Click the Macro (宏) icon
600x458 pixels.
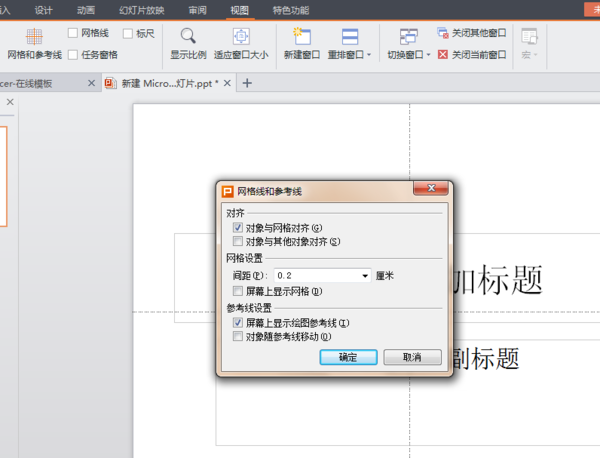(529, 36)
